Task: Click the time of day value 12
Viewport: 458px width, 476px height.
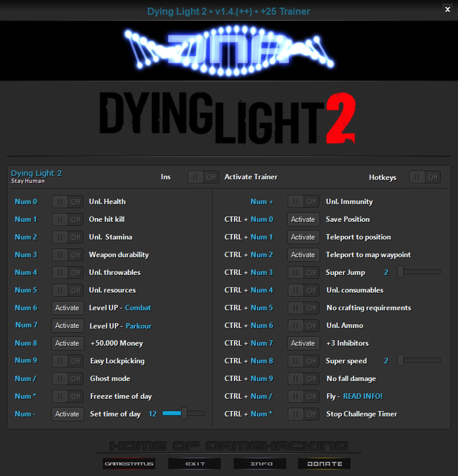Action: 153,414
